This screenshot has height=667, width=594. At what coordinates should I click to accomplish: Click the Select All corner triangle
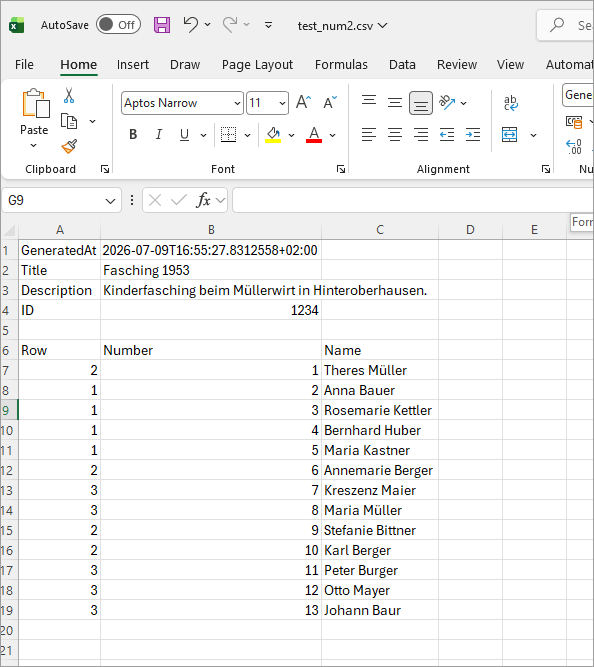tap(9, 230)
